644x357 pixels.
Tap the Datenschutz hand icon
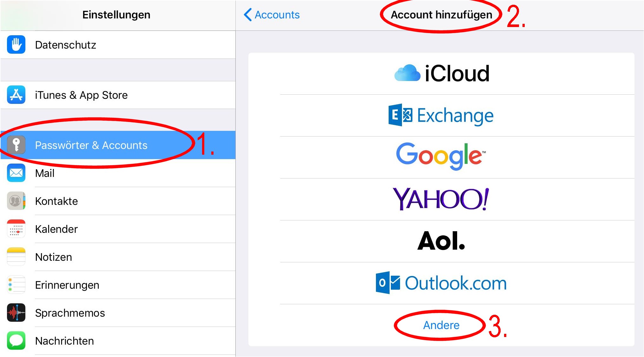(16, 44)
